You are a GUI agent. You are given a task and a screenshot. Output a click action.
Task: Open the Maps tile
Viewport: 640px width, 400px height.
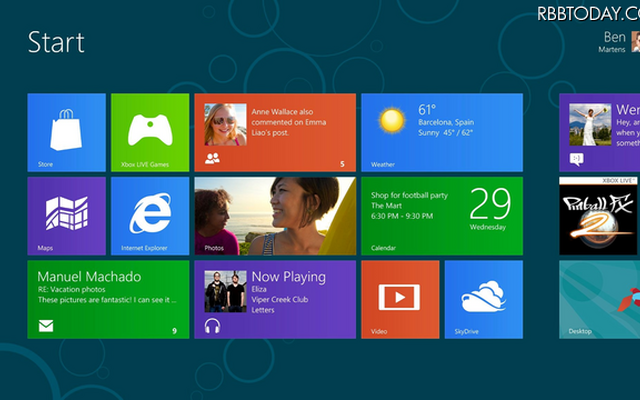67,216
